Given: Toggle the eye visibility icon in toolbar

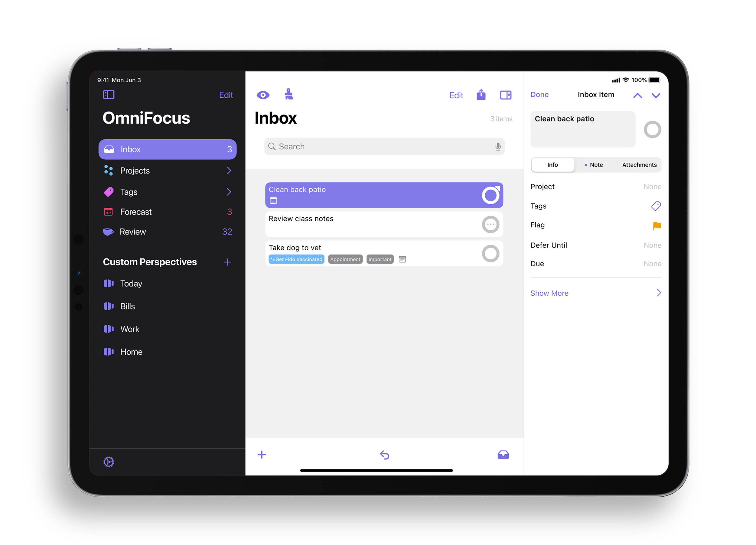Looking at the screenshot, I should tap(263, 94).
